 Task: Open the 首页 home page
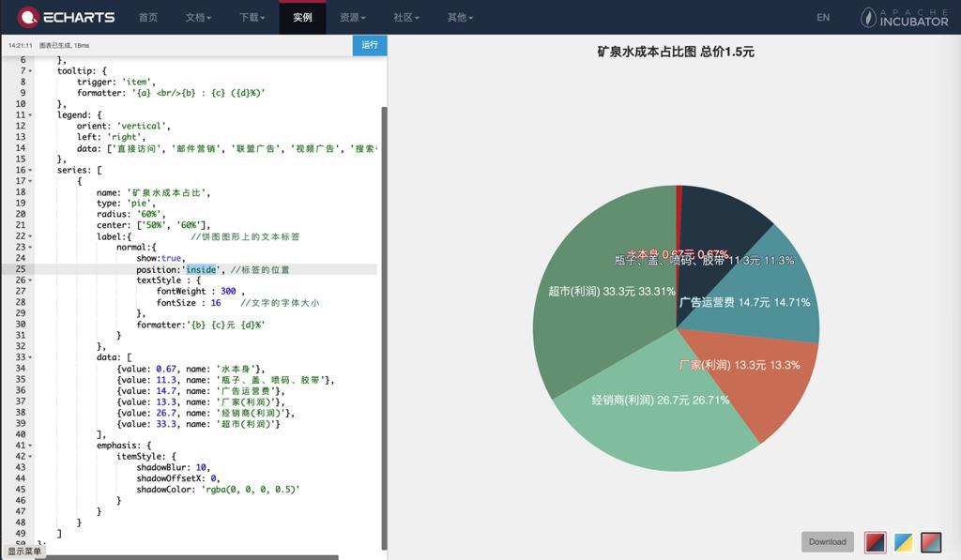coord(147,17)
